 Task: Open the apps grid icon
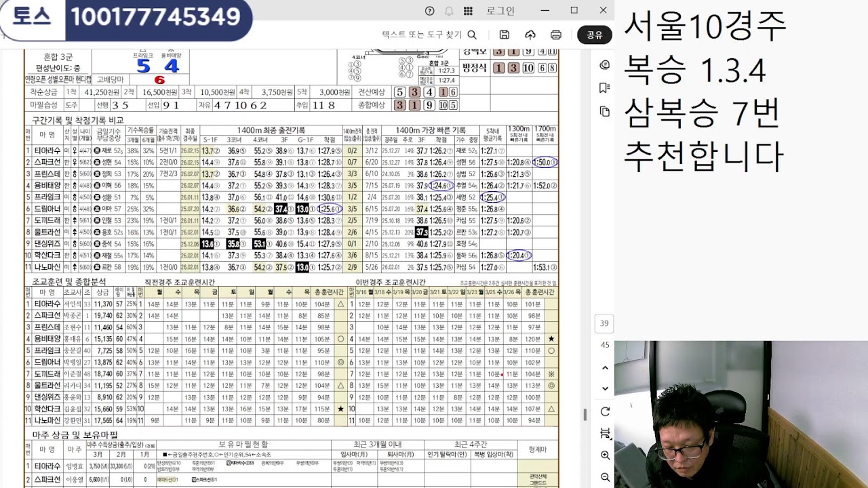(468, 11)
